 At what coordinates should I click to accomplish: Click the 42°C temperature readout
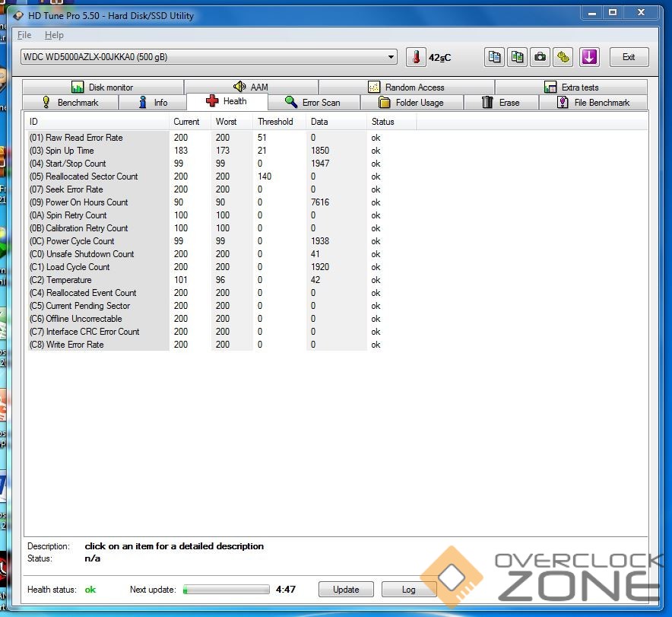[x=439, y=58]
